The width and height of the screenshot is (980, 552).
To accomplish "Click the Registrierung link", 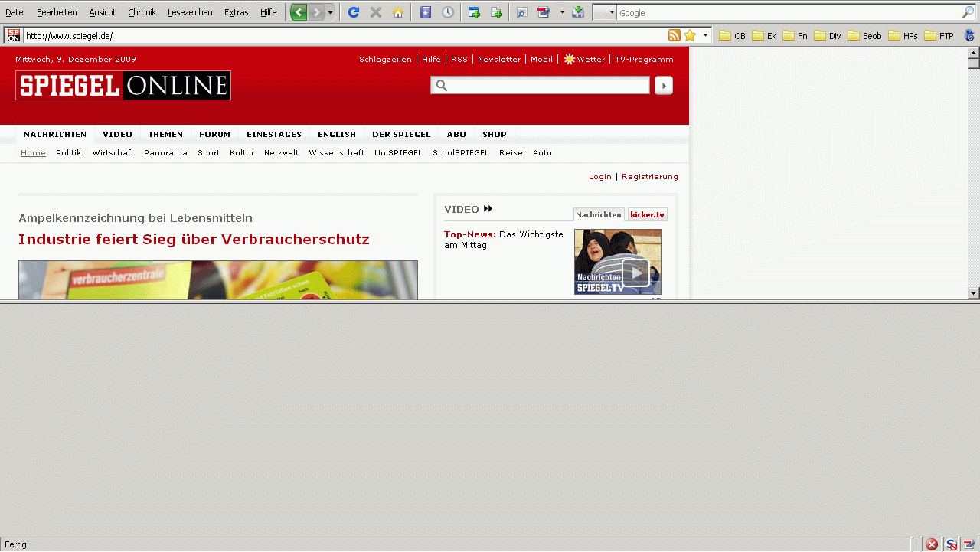I will [650, 177].
